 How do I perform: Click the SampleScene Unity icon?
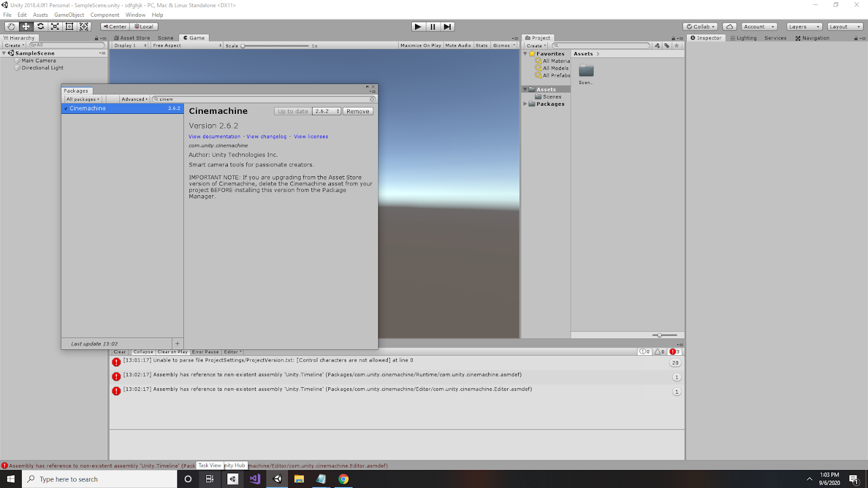click(x=11, y=53)
